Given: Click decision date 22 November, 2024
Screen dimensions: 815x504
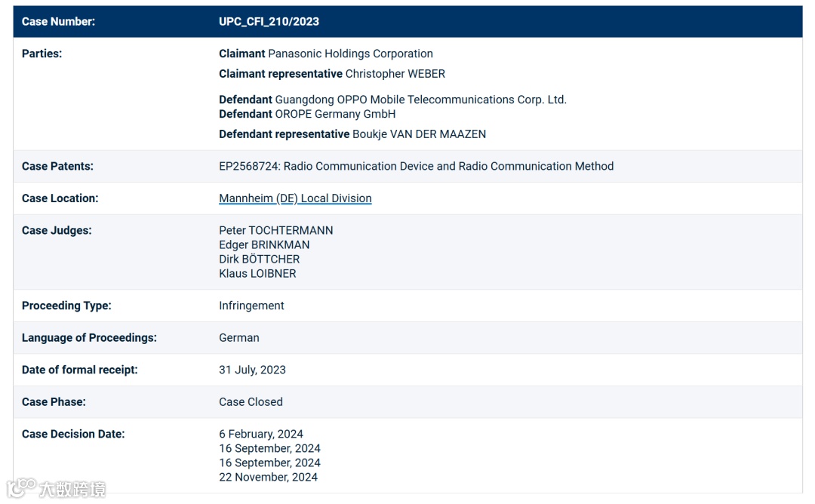Looking at the screenshot, I should (268, 477).
